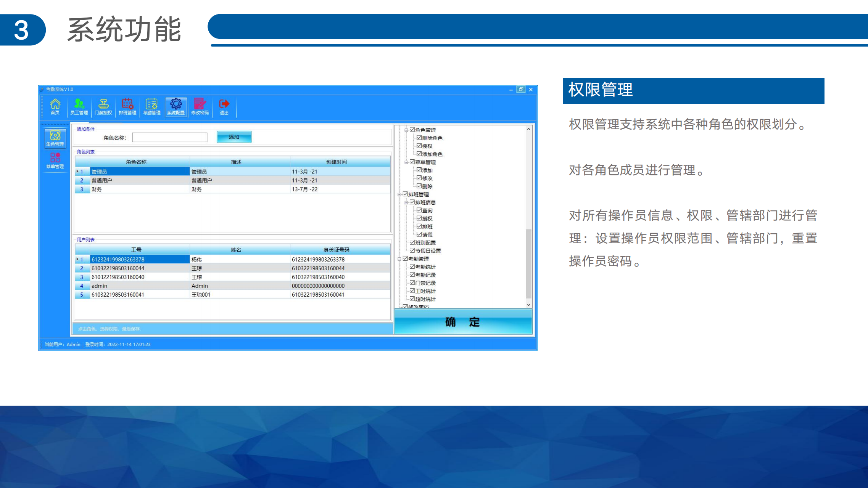Screen dimensions: 868x488
Task: Toggle the 修改 checkbox under 菜单管理
Action: (419, 178)
